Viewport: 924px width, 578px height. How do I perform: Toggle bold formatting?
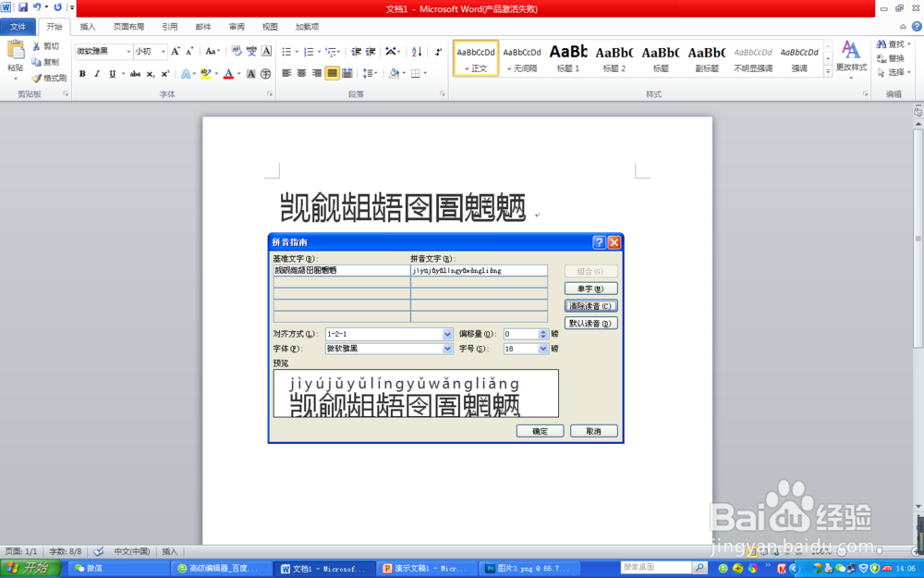pos(83,73)
